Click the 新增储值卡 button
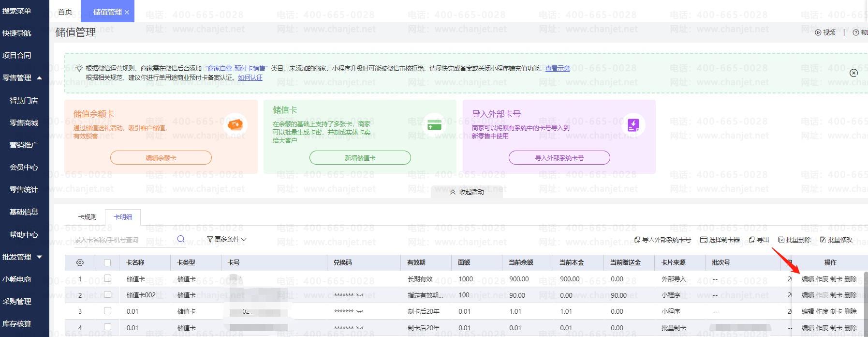The width and height of the screenshot is (868, 337). pyautogui.click(x=360, y=158)
